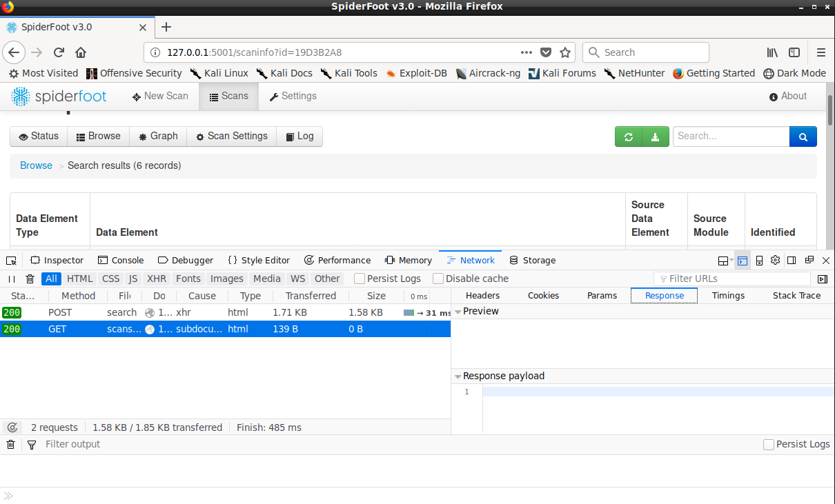Screen dimensions: 835x504
Task: Collapse the Preview section
Action: coord(458,311)
